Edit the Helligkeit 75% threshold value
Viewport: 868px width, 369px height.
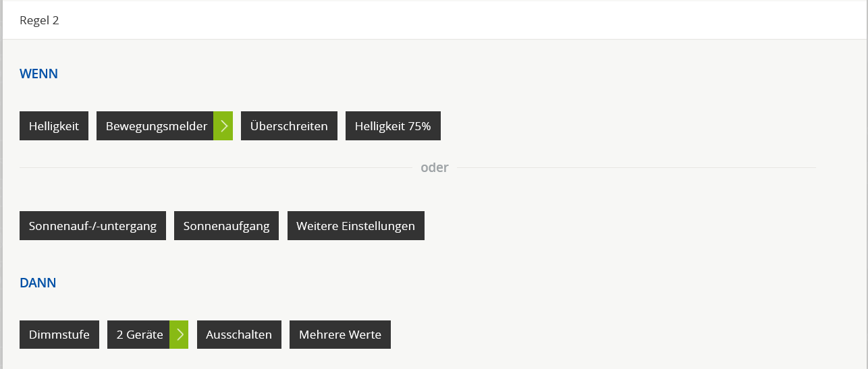393,126
